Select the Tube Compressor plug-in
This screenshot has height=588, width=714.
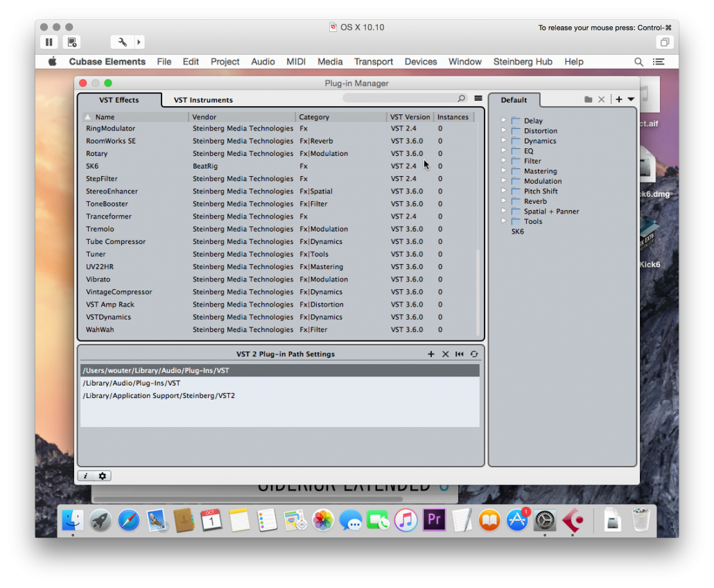279,242
